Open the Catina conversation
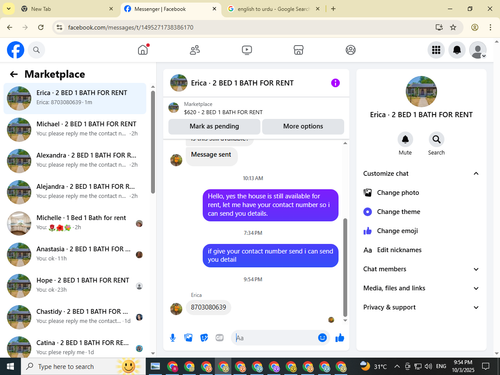Image resolution: width=500 pixels, height=375 pixels. coord(75,346)
